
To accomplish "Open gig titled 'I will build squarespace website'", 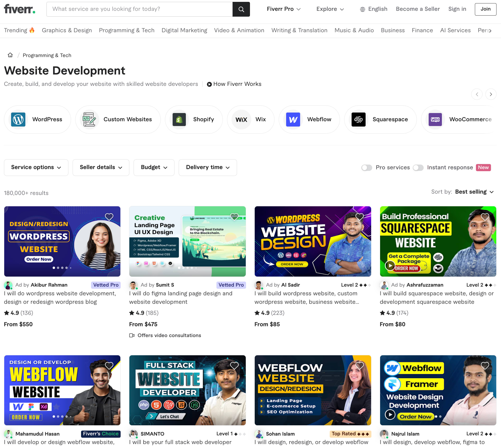I will (437, 298).
